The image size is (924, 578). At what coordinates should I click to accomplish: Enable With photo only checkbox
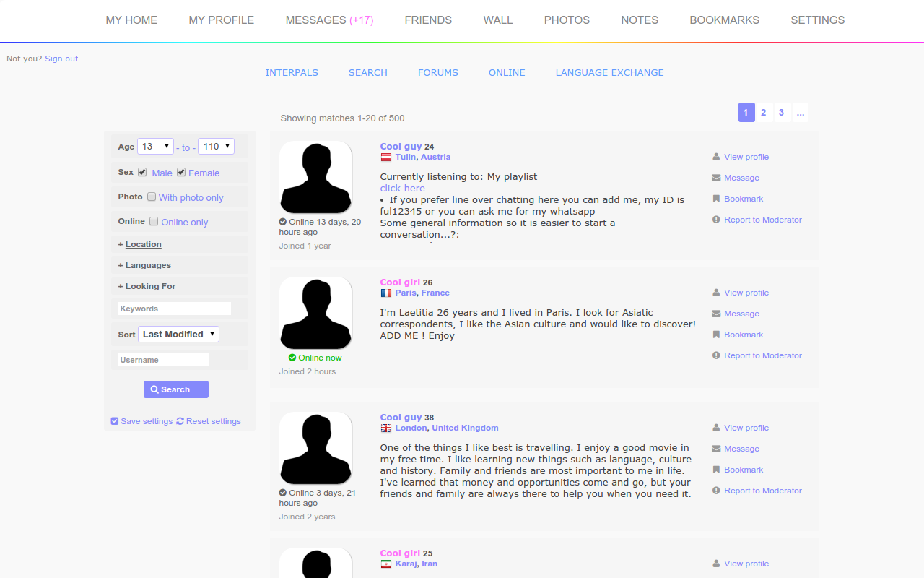click(x=152, y=197)
